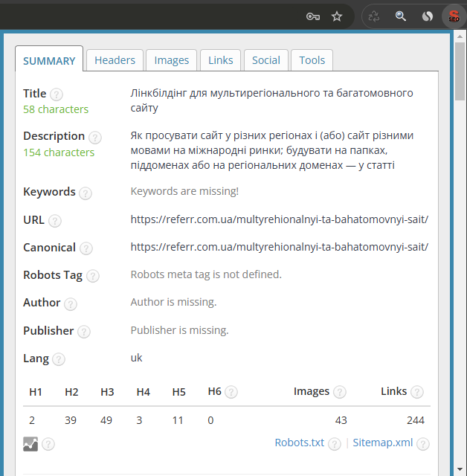
Task: Open the Sitemap.xml link
Action: coord(382,443)
